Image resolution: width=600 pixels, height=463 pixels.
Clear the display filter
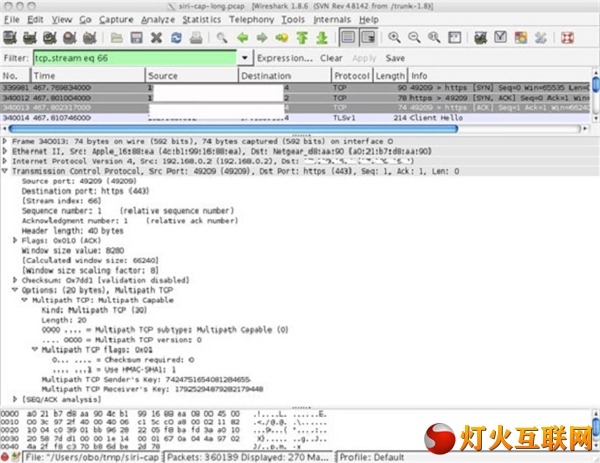coord(331,58)
